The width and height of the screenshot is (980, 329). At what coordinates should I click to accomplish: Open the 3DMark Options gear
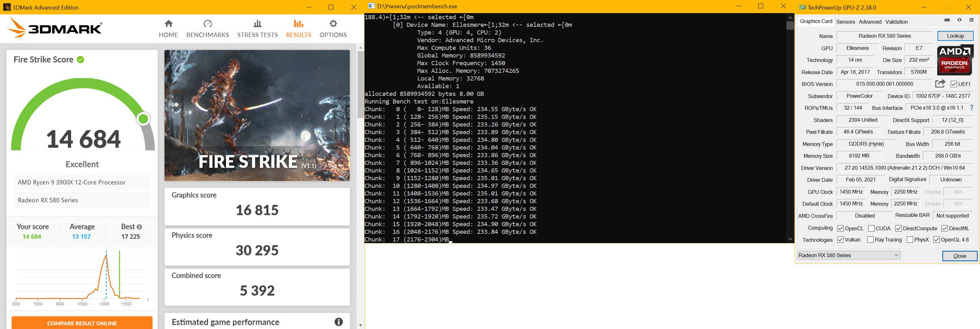click(333, 29)
